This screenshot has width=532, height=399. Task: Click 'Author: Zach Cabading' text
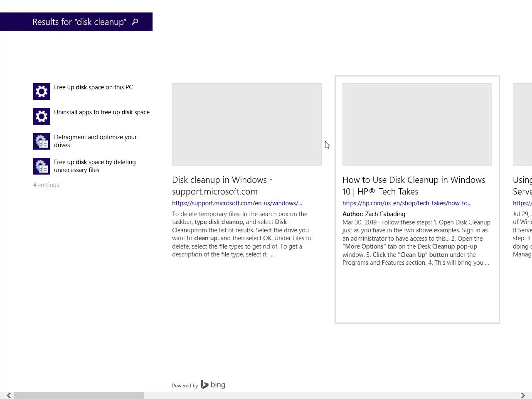click(374, 214)
